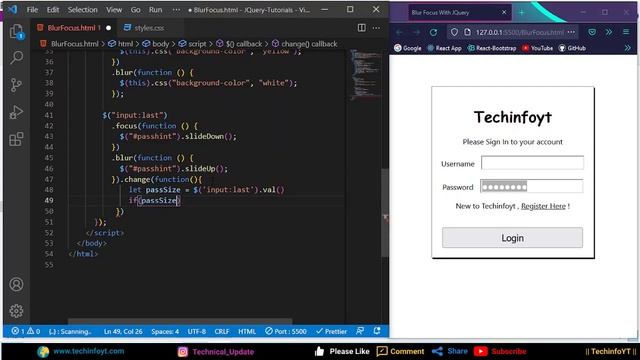
Task: Open the Search view in activity bar
Action: coord(16,58)
